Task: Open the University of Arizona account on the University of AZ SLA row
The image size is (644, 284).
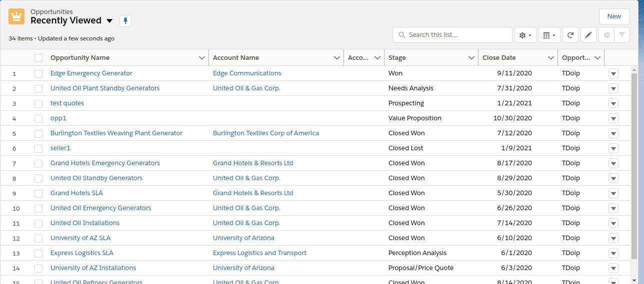Action: pos(243,238)
